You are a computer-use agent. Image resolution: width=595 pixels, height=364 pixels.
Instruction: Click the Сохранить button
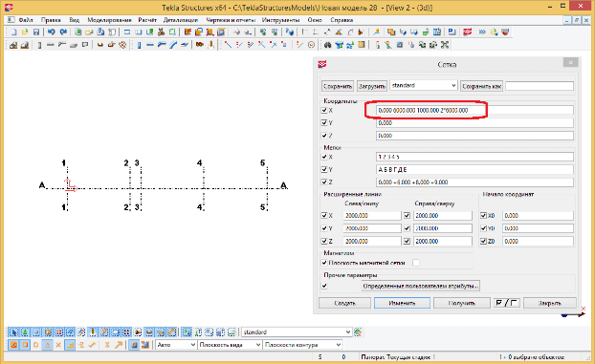tap(338, 86)
